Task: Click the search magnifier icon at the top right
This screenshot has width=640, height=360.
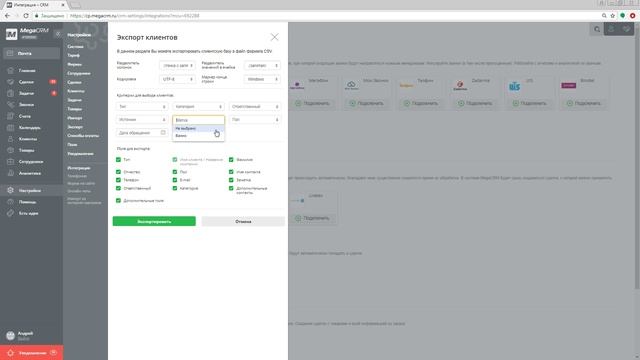Action: 597,29
